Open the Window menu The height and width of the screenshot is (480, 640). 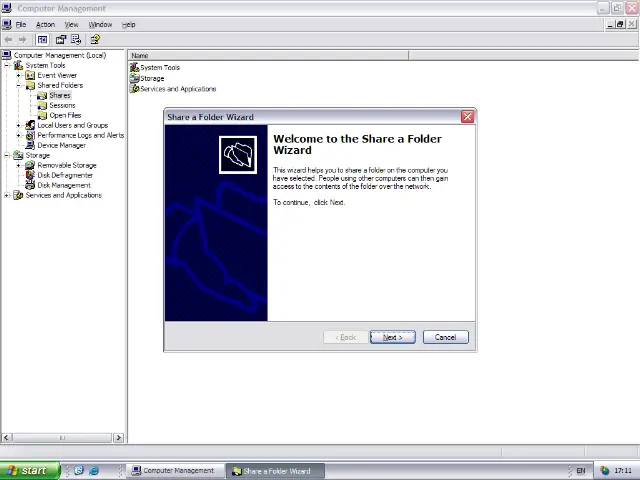[100, 24]
